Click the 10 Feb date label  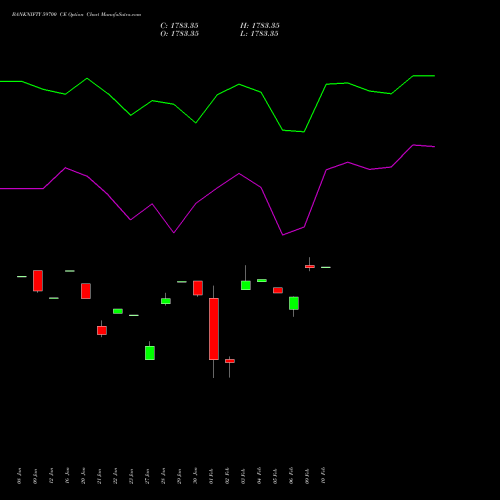323,476
